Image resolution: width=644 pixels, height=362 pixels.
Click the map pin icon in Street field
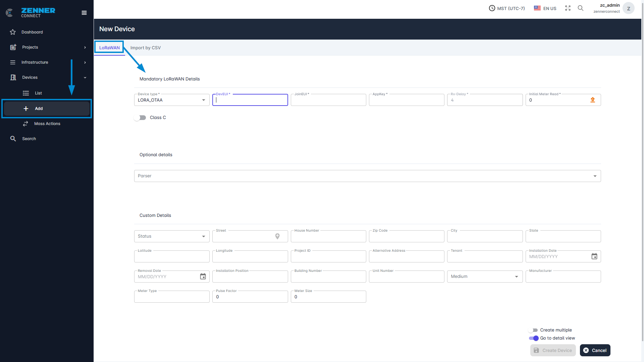[x=277, y=236]
